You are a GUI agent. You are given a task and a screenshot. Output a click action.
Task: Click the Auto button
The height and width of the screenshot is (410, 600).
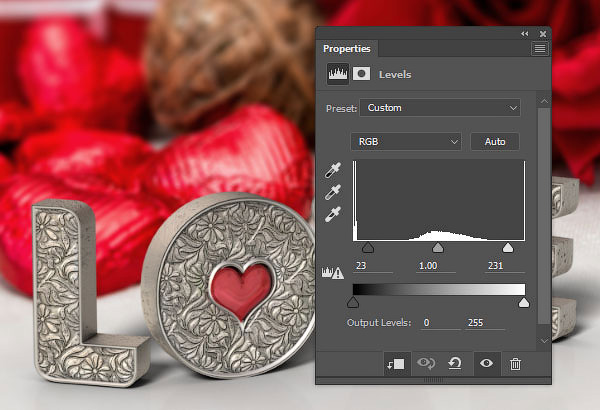tap(495, 142)
